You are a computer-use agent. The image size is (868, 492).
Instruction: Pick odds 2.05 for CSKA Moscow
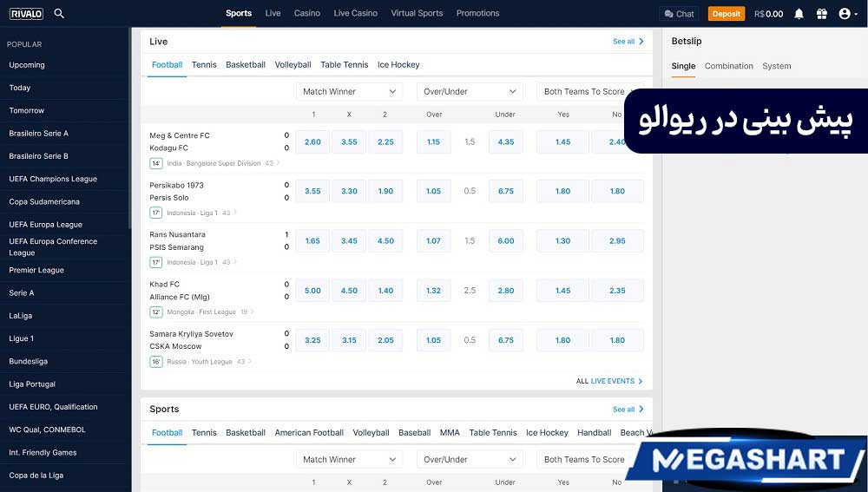386,340
